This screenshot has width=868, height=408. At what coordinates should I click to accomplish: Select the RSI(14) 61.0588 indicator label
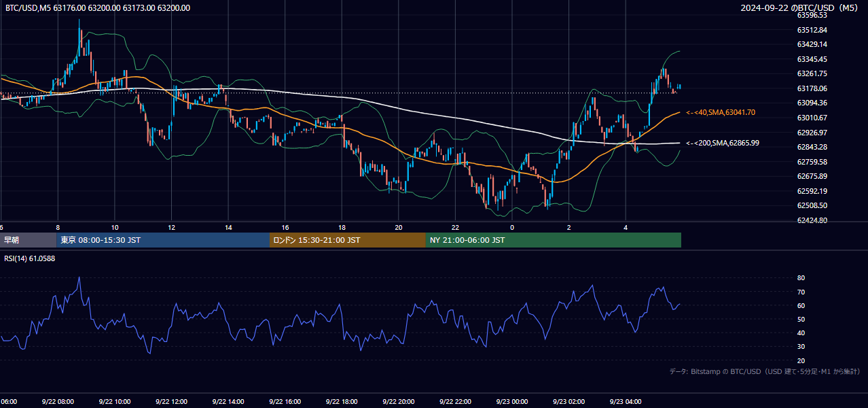(x=30, y=258)
